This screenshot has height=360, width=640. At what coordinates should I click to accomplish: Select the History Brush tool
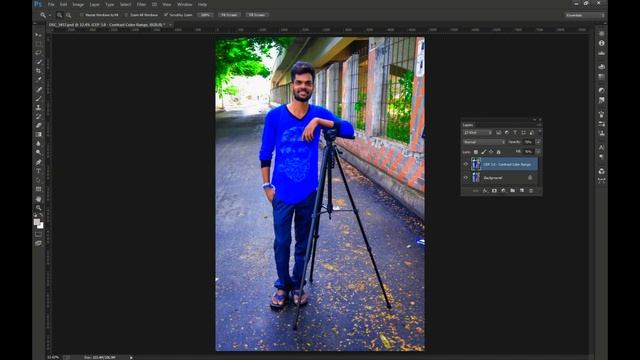click(x=38, y=117)
